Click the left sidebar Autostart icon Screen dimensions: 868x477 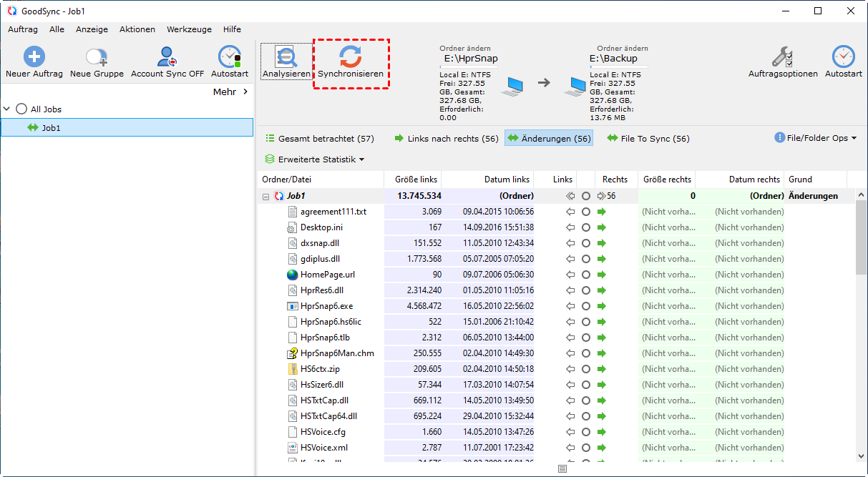click(x=230, y=57)
